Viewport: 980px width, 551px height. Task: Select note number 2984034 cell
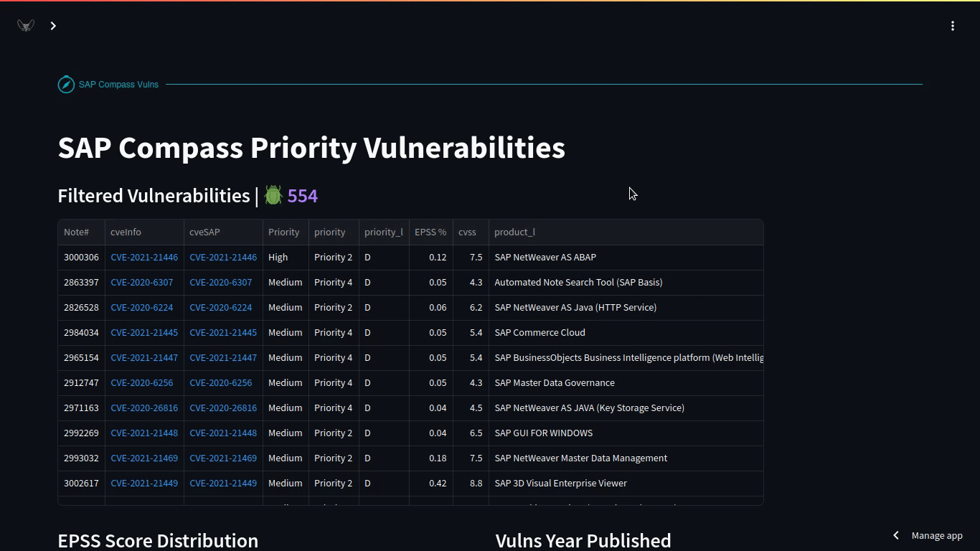[81, 333]
